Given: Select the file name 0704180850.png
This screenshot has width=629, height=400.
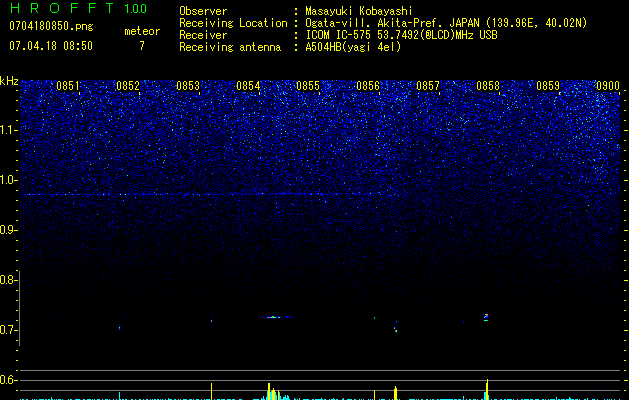Looking at the screenshot, I should (51, 26).
